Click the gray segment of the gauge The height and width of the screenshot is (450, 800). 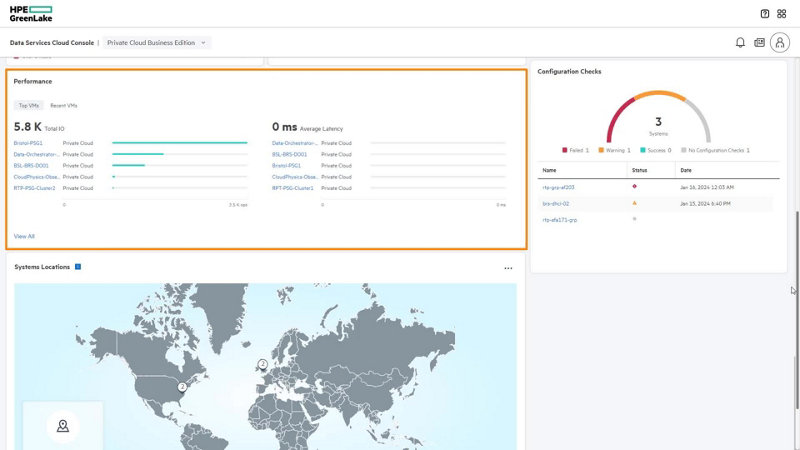click(702, 117)
